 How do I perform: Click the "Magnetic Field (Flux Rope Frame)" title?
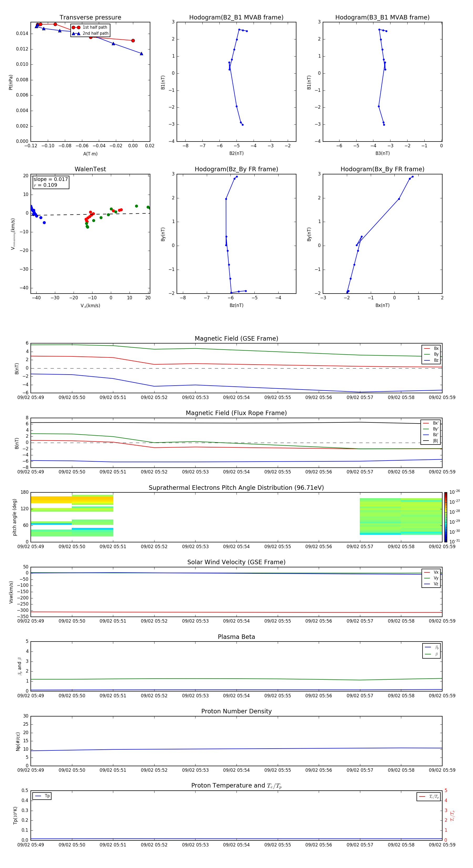(x=236, y=413)
